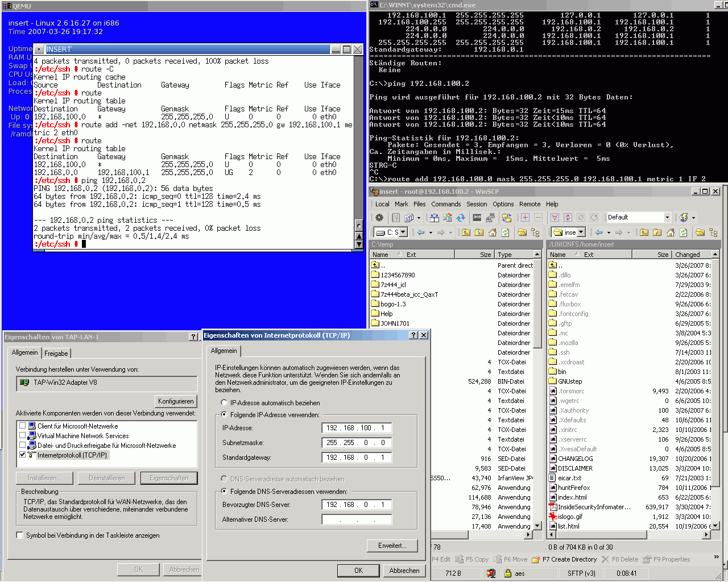The image size is (728, 582).
Task: Click the red Invert Selection triangle icon
Action: [555, 217]
